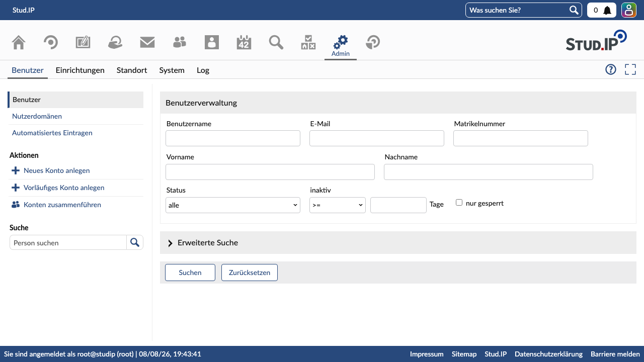Focus the Vorname input field
Viewport: 644px width, 362px height.
[270, 172]
